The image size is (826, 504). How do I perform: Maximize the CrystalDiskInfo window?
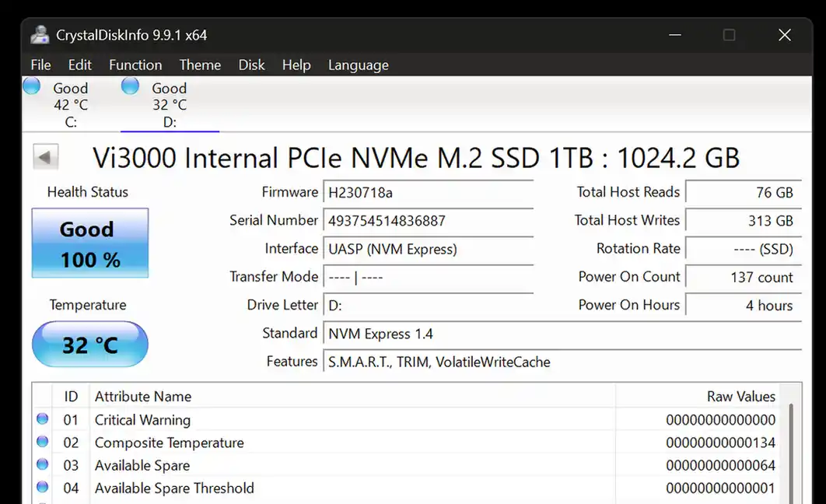click(729, 35)
